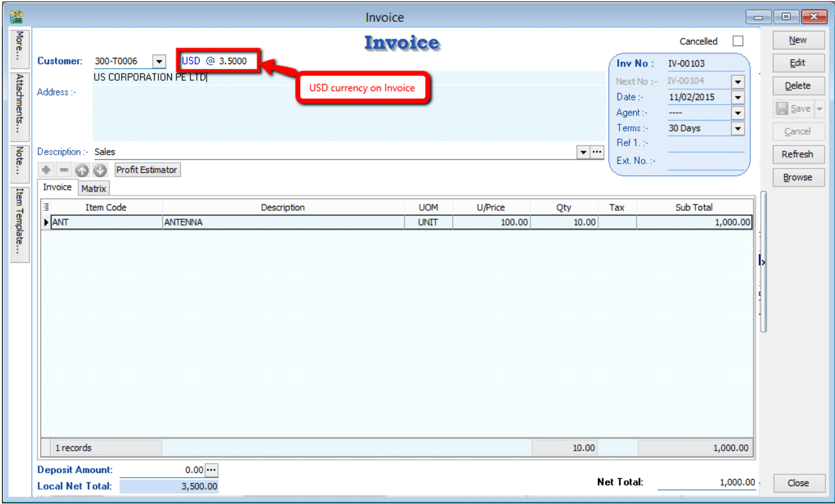This screenshot has height=504, width=835.
Task: Click the remove line item minus icon
Action: 63,170
